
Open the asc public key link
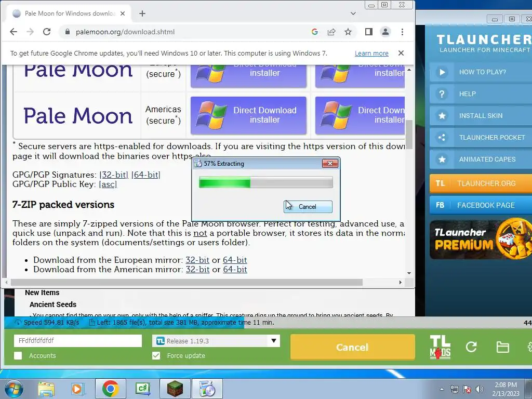pyautogui.click(x=108, y=184)
